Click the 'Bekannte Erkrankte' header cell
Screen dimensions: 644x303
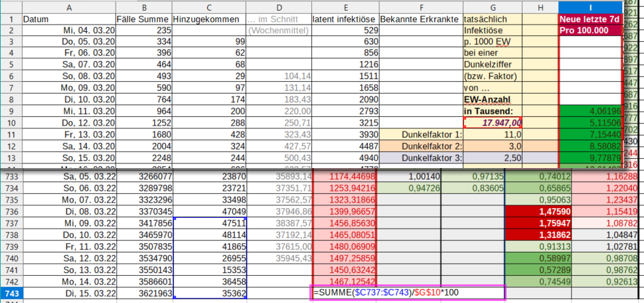point(421,19)
